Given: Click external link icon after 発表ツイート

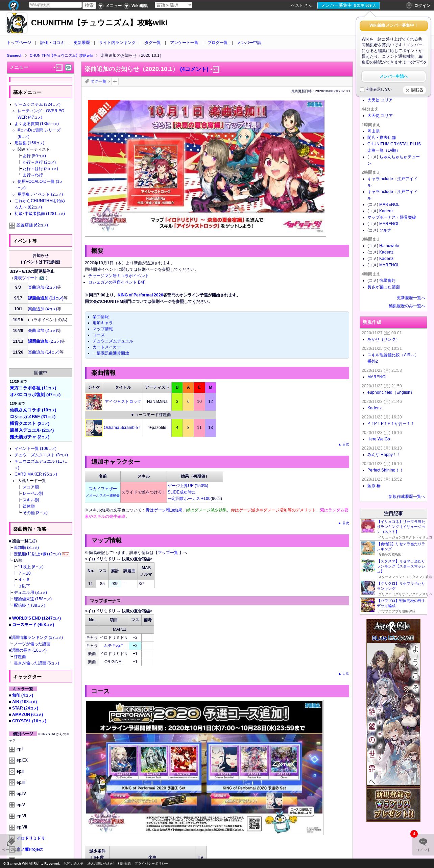Looking at the screenshot, I should coord(42,278).
